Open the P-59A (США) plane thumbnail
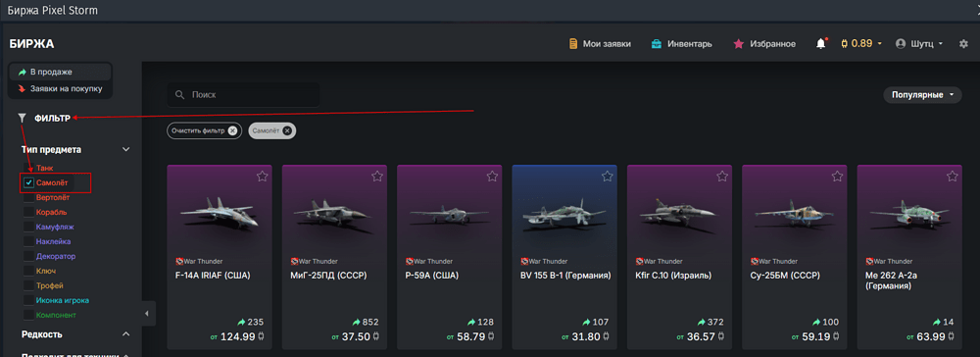The width and height of the screenshot is (980, 357). [450, 216]
